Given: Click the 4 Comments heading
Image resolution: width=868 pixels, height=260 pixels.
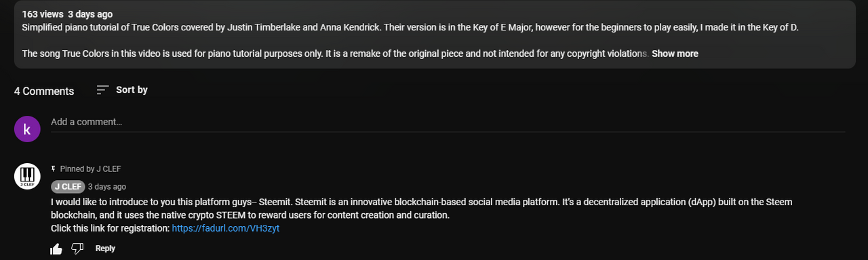Looking at the screenshot, I should pyautogui.click(x=44, y=91).
